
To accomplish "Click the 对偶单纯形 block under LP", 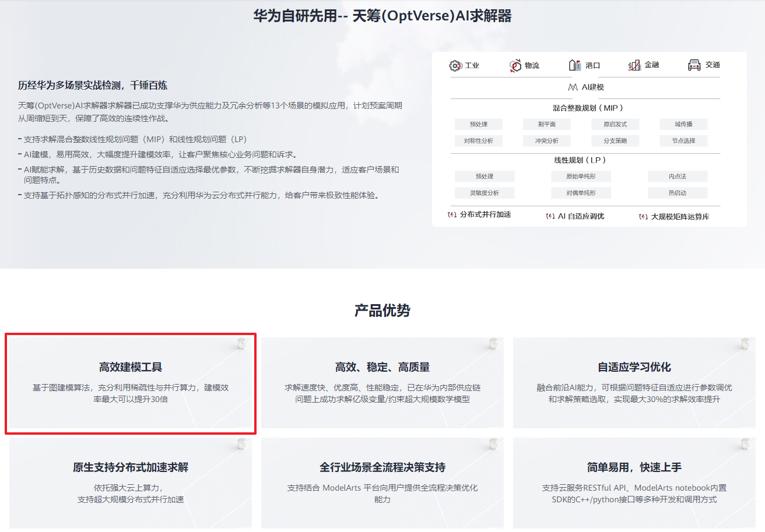I will pos(580,193).
